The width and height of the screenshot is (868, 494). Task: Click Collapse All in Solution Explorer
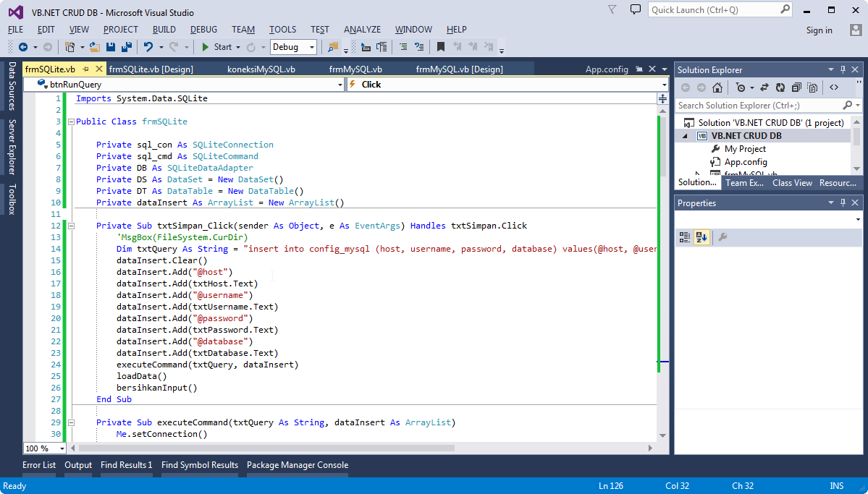point(796,88)
